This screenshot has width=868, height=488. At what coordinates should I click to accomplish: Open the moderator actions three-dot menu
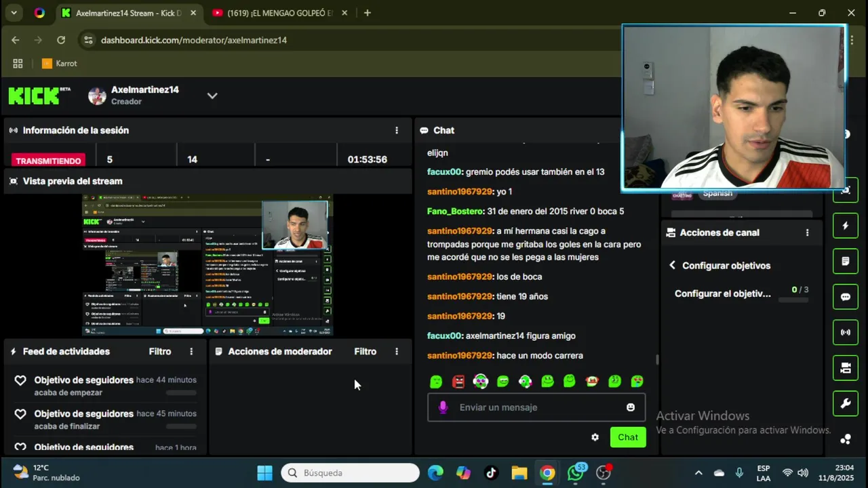coord(397,351)
